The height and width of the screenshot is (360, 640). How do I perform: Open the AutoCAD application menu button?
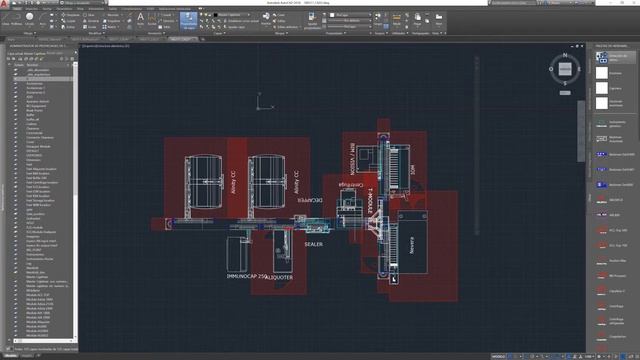coord(4,3)
